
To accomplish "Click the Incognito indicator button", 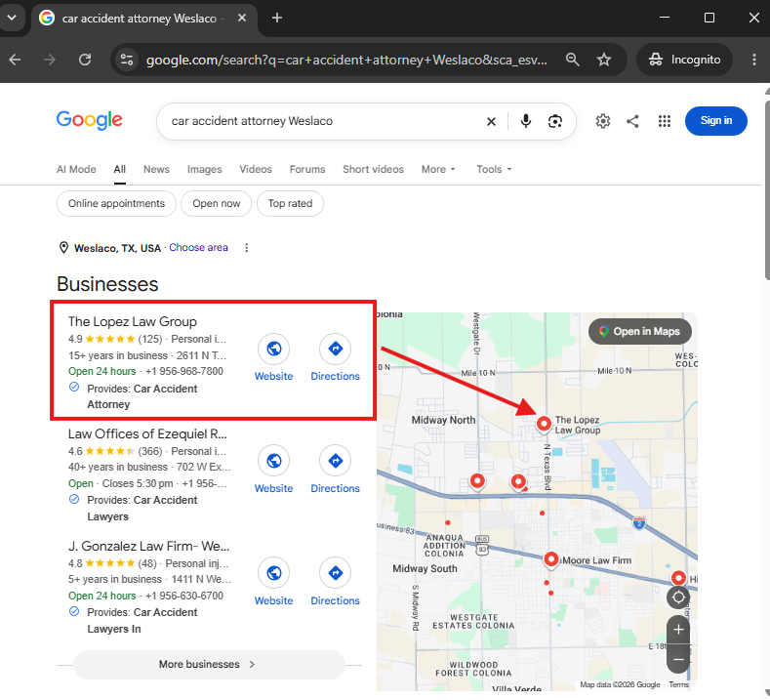I will (x=684, y=60).
